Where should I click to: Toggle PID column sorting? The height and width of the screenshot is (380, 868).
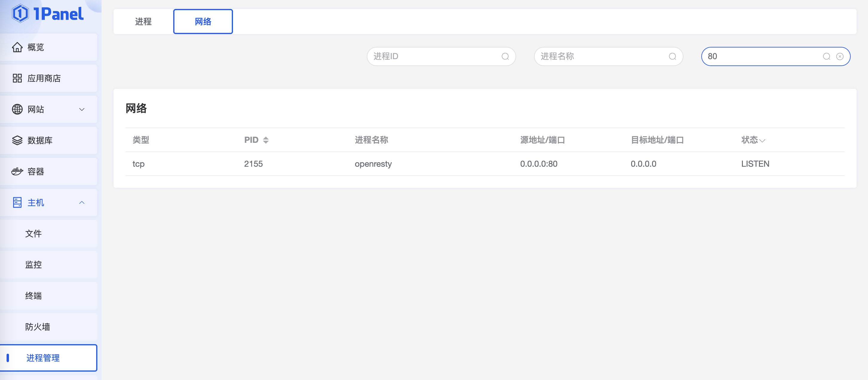coord(266,140)
